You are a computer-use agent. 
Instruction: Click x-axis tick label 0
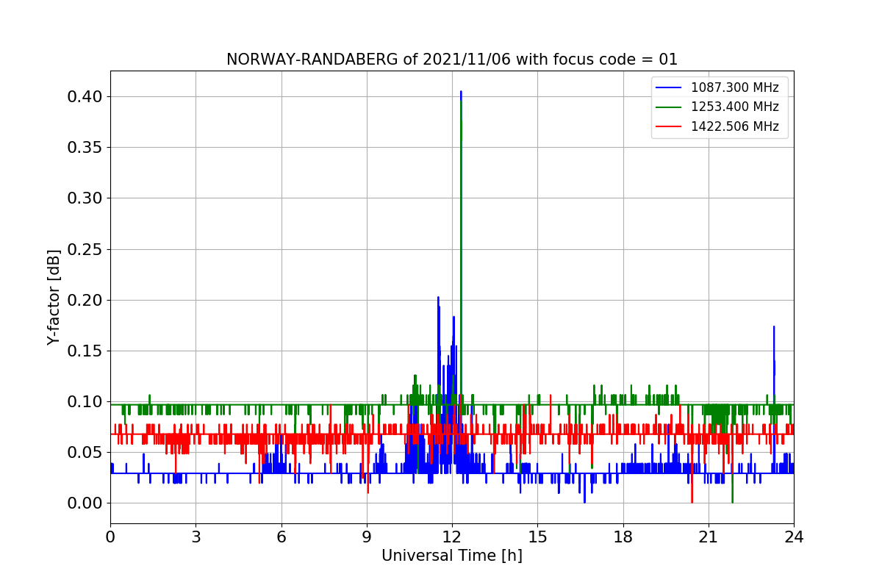tap(110, 537)
